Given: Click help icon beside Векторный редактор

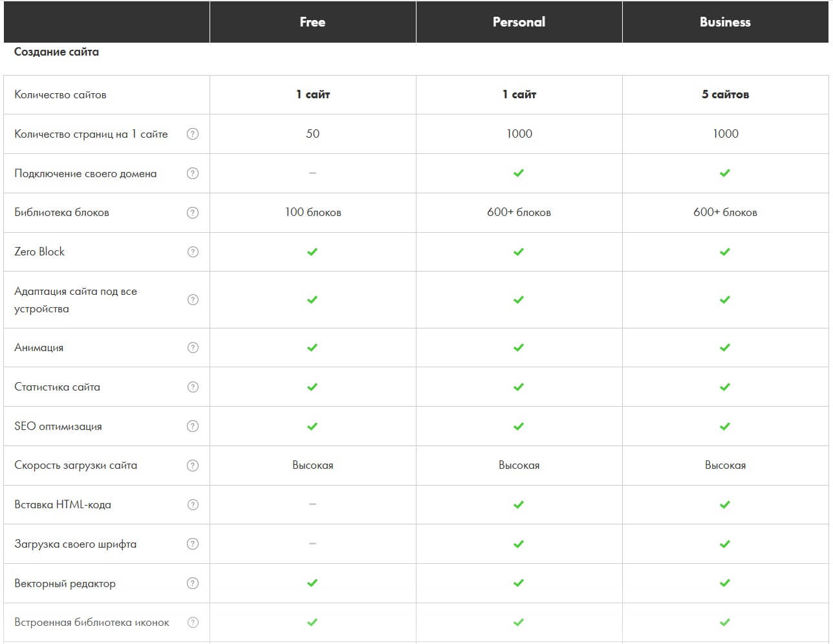Looking at the screenshot, I should [x=193, y=583].
